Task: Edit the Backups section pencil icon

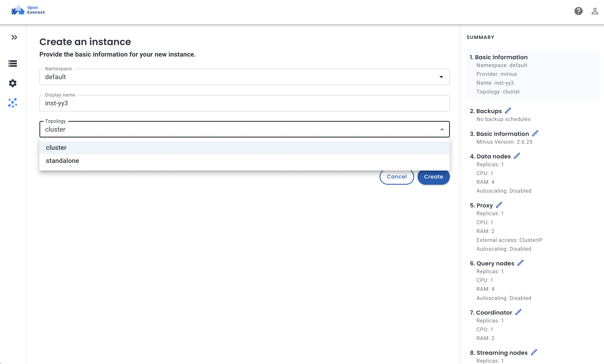Action: 508,111
